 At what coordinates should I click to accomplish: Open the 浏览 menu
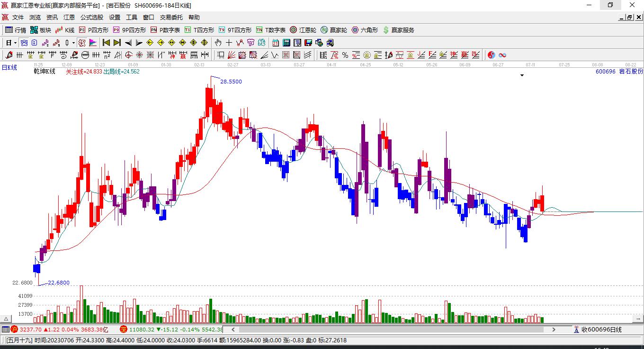[35, 17]
